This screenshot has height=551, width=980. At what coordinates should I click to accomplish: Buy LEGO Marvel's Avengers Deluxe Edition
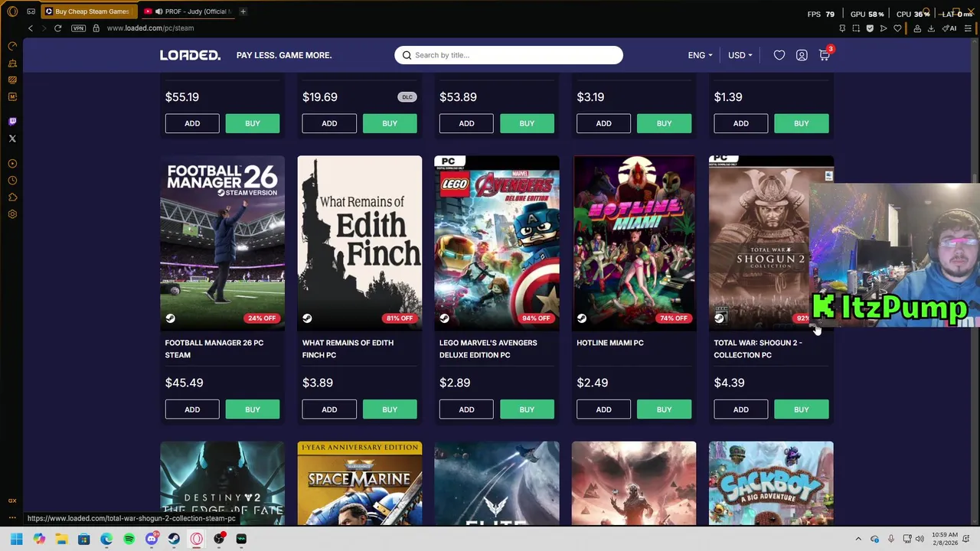[527, 409]
